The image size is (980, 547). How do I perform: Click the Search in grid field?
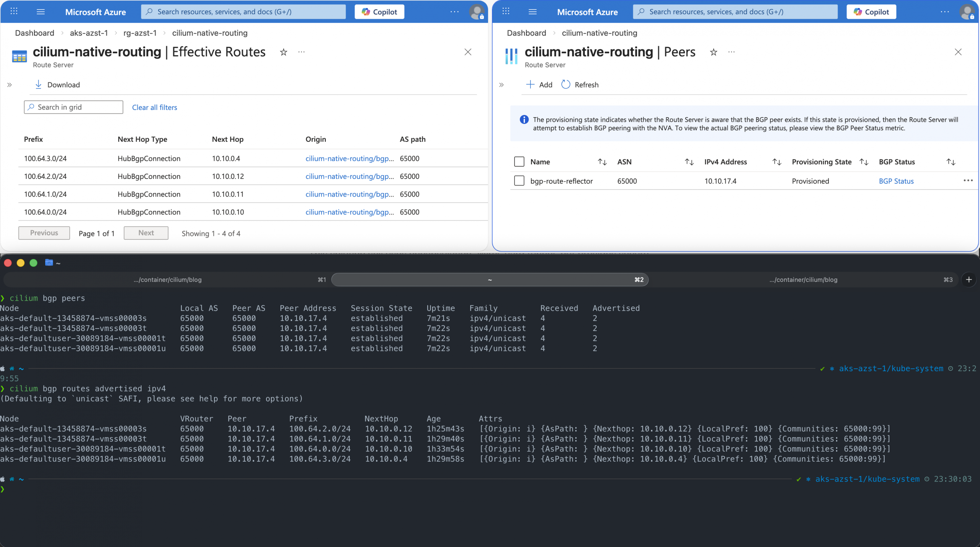(73, 107)
